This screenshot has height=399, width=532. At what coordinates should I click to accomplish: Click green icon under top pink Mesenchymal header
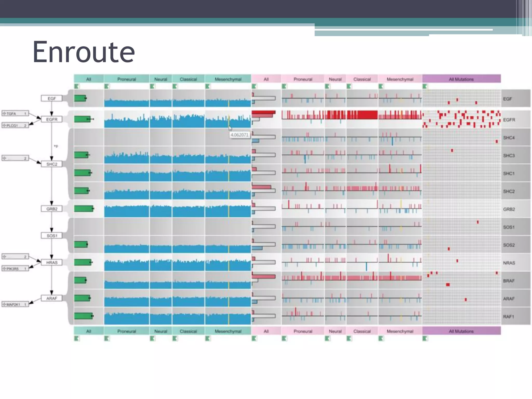point(381,86)
